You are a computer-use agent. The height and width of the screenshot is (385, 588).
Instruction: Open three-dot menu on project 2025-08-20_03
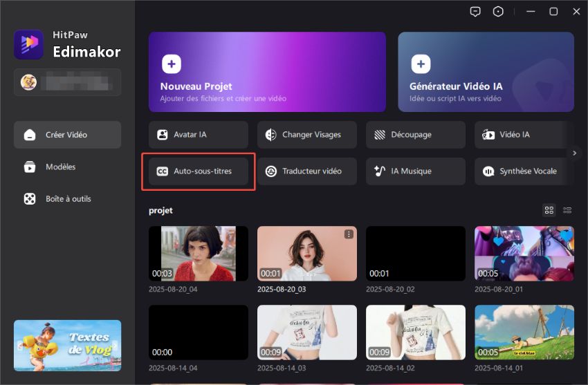point(349,235)
